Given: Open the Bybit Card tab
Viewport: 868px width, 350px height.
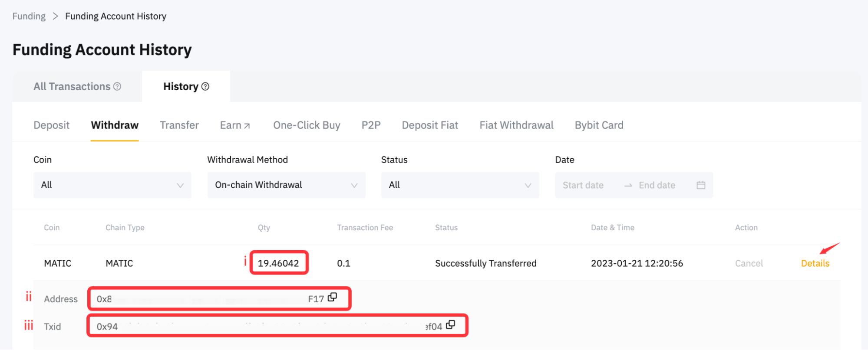Looking at the screenshot, I should [x=599, y=125].
